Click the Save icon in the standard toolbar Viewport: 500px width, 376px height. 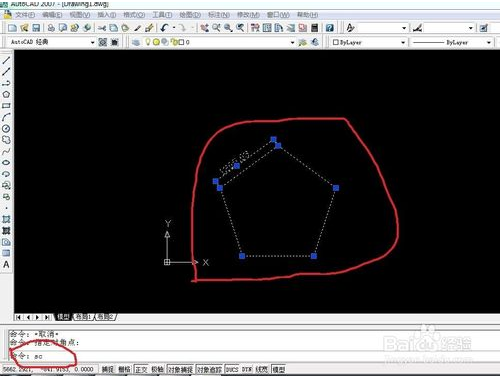[36, 28]
